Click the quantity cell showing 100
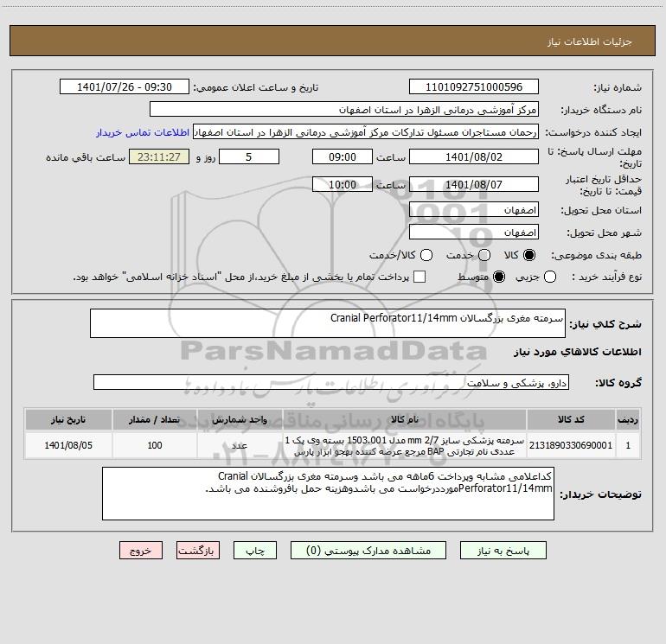The height and width of the screenshot is (644, 666). [155, 445]
